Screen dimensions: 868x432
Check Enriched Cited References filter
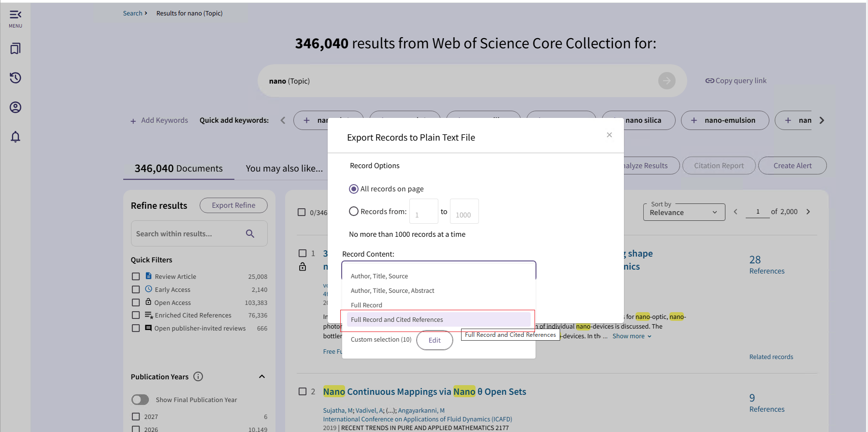click(136, 315)
